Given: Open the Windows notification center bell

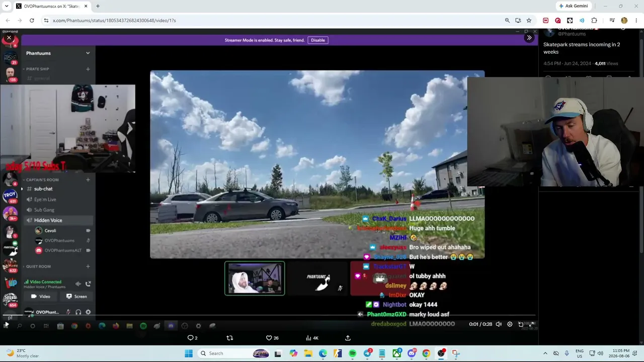Looking at the screenshot, I should [635, 353].
